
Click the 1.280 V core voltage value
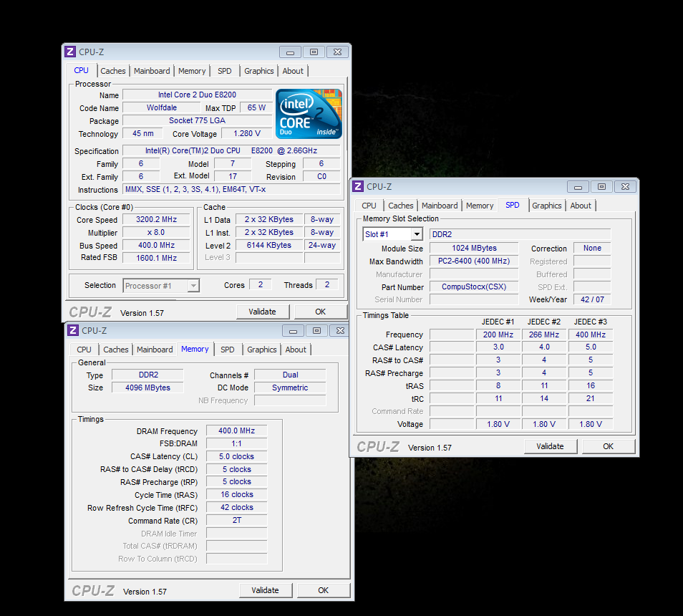point(246,133)
